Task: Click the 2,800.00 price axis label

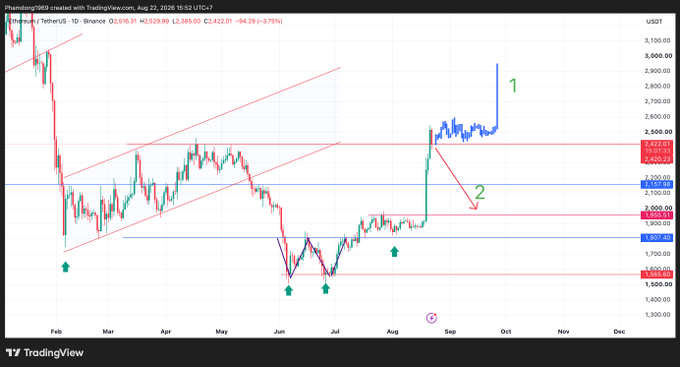Action: 657,86
